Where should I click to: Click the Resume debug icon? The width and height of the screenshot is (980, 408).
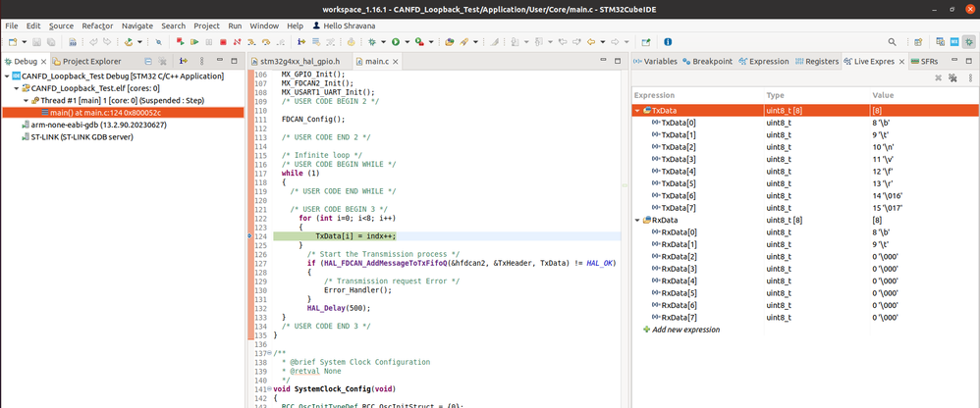[x=194, y=42]
